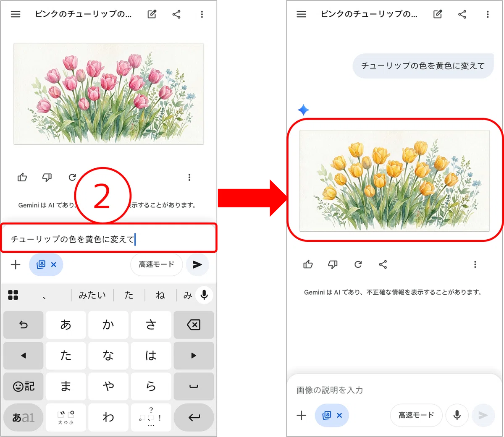Give thumbs up to yellow tulip response
This screenshot has width=504, height=437.
tap(308, 264)
